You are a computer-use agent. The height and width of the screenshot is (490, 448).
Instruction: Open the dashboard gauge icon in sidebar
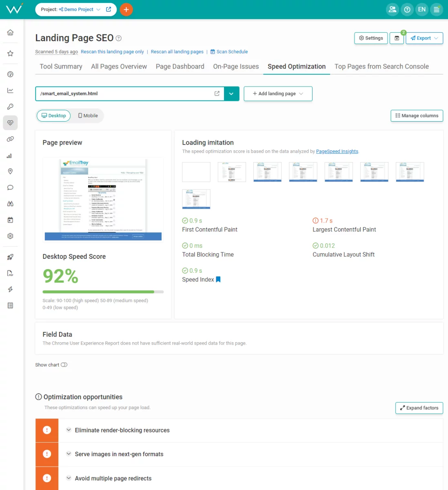(10, 74)
